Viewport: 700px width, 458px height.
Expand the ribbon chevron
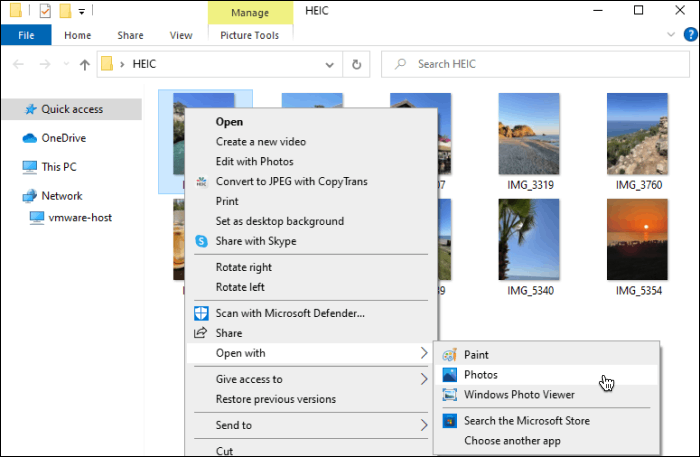671,34
